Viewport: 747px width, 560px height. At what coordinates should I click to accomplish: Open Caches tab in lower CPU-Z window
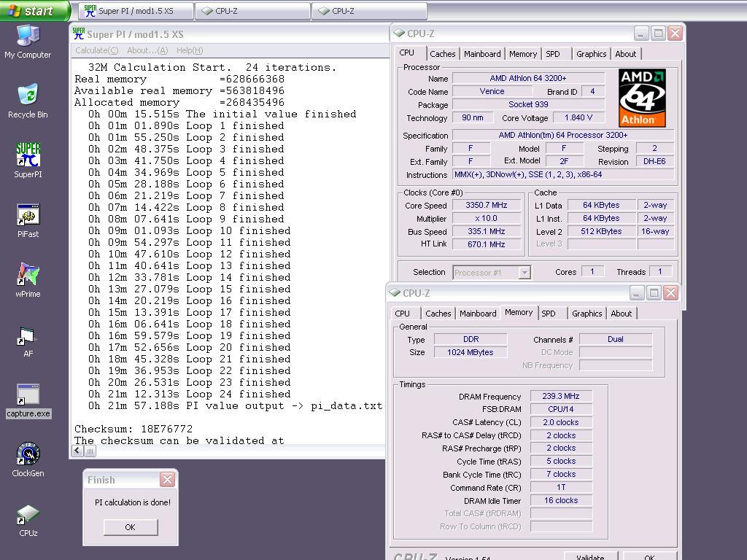coord(438,314)
